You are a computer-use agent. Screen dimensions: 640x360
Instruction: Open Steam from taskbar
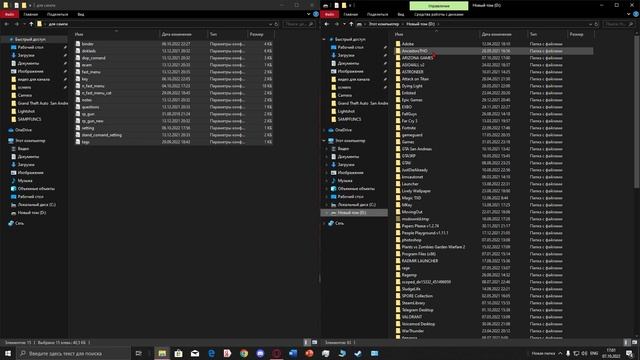coord(358,353)
